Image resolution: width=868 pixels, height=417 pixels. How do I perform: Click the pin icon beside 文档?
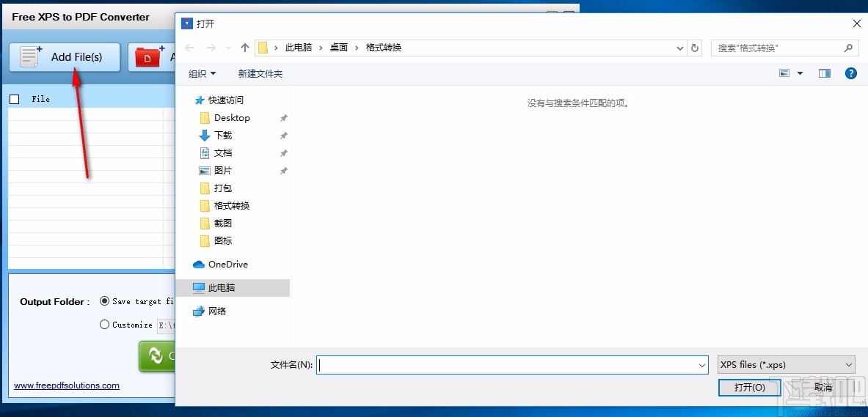pos(283,153)
